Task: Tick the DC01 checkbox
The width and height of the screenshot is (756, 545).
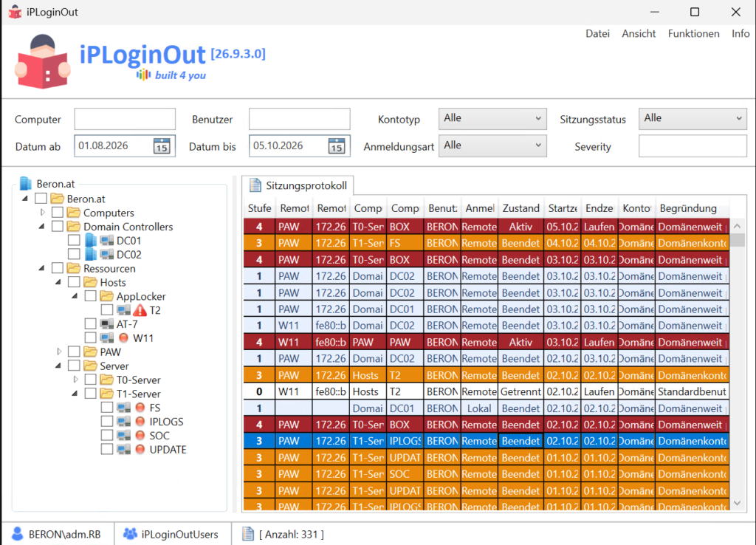Action: pyautogui.click(x=74, y=240)
